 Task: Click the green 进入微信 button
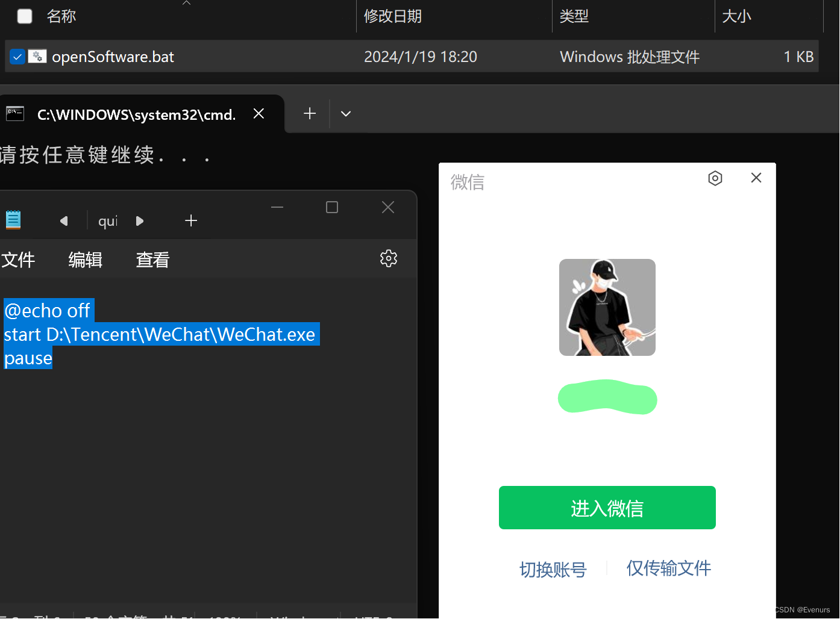tap(607, 508)
